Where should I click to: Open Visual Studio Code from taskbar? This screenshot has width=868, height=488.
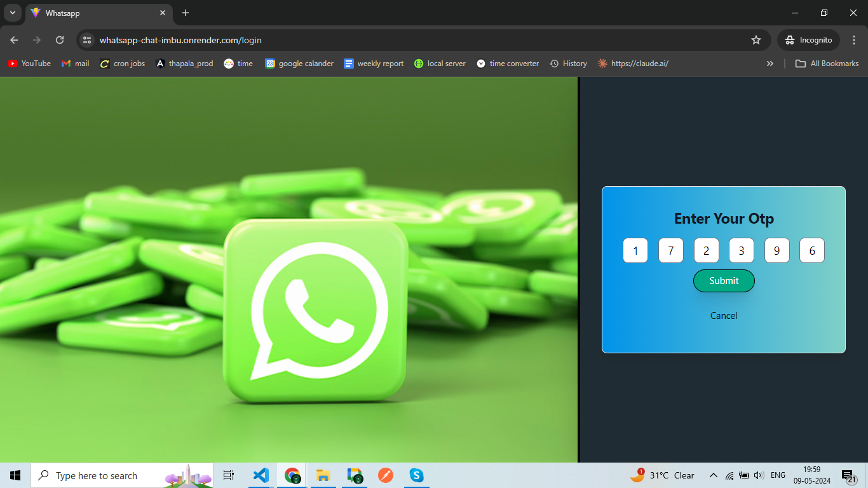pyautogui.click(x=261, y=475)
